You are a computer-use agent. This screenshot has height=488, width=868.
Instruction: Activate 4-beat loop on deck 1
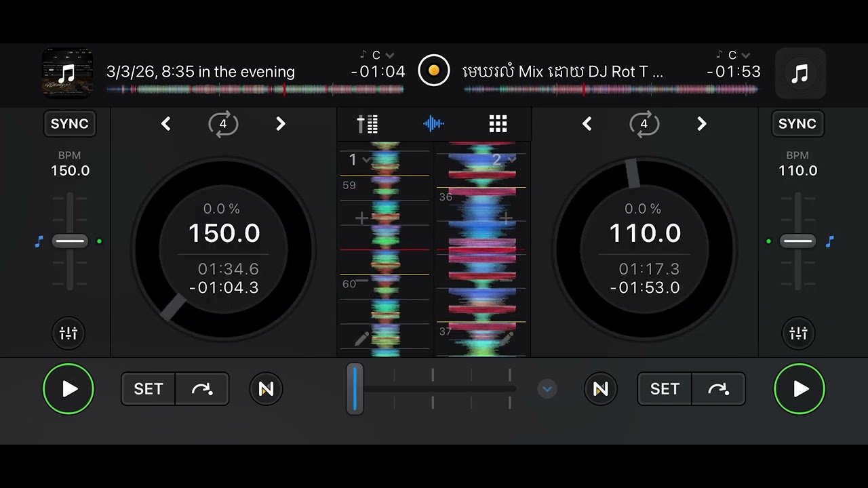click(x=223, y=124)
